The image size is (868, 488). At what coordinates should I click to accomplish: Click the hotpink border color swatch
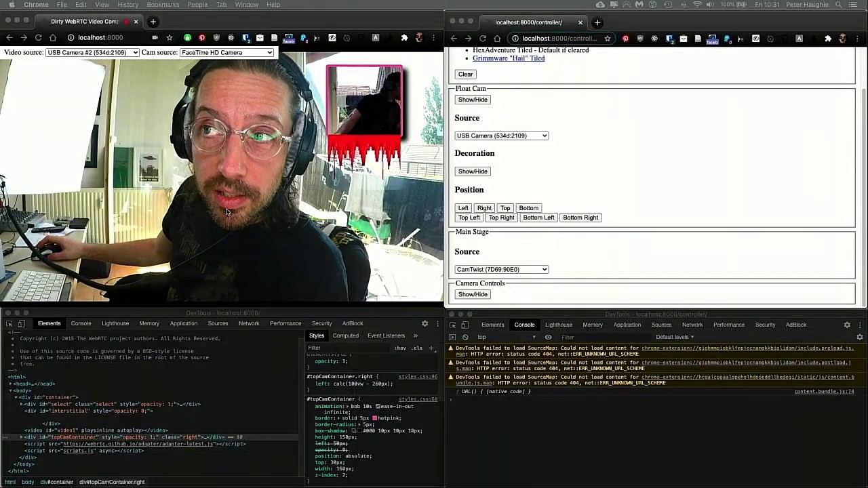click(x=374, y=418)
